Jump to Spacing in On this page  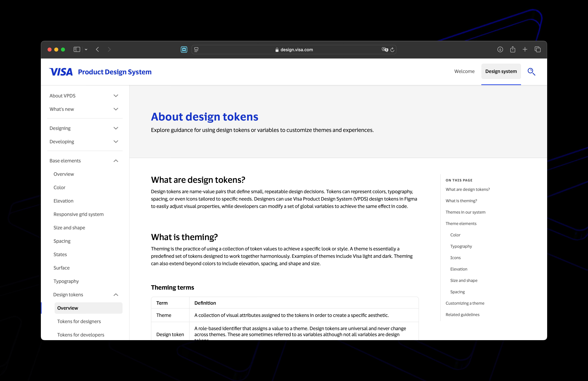click(x=457, y=292)
